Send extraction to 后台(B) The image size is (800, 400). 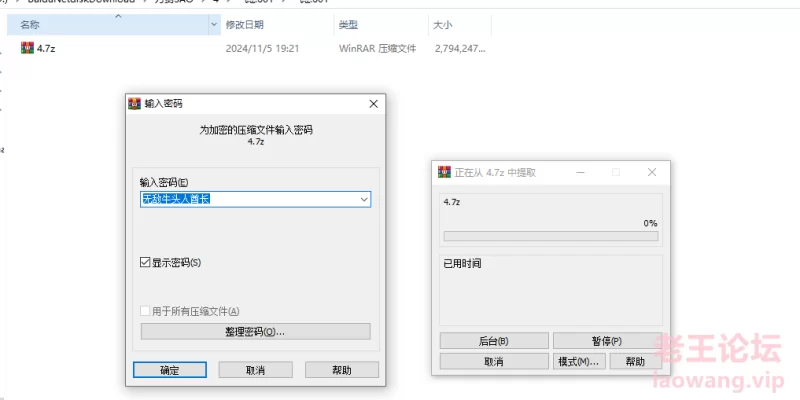[494, 341]
